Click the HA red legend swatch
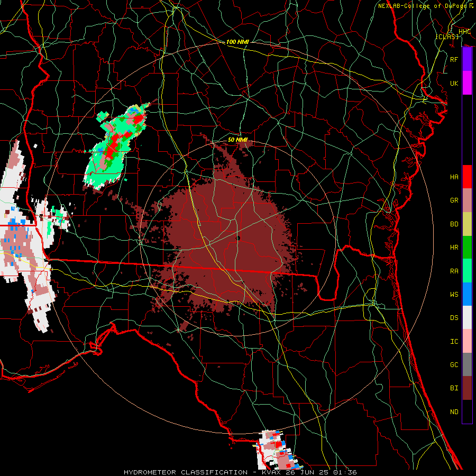This screenshot has width=476, height=476. pos(467,177)
